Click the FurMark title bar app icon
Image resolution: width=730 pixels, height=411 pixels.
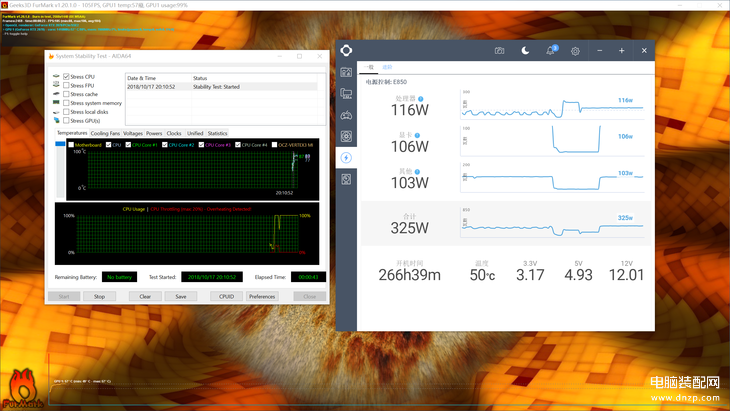pos(4,5)
